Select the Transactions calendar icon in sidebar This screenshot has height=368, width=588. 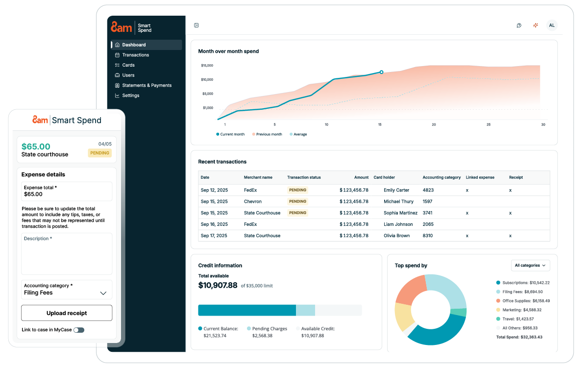pyautogui.click(x=117, y=55)
